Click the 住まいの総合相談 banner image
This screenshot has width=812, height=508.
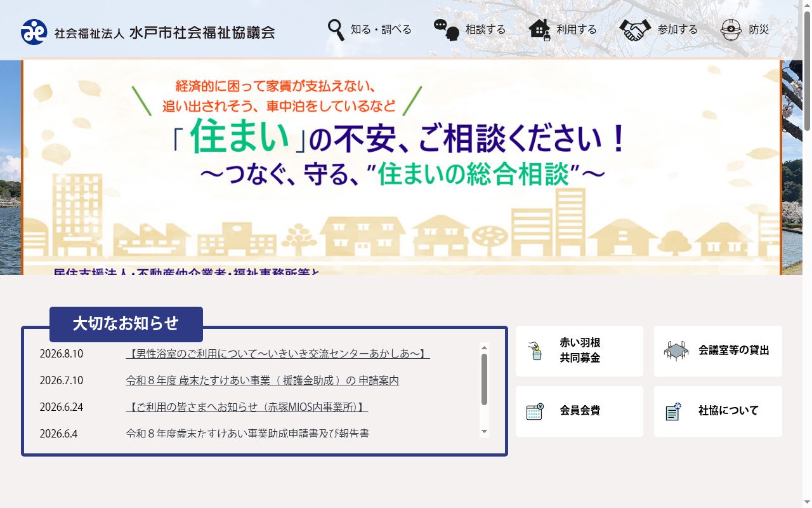click(402, 168)
